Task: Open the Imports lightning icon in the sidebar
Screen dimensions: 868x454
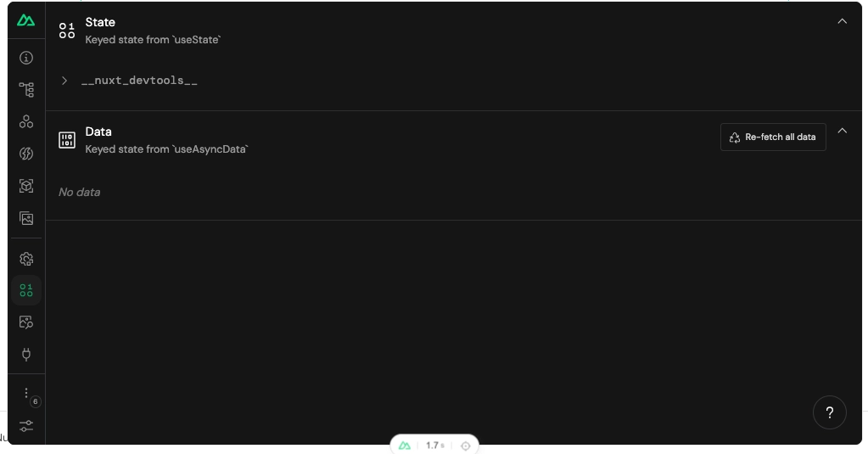Action: point(26,154)
